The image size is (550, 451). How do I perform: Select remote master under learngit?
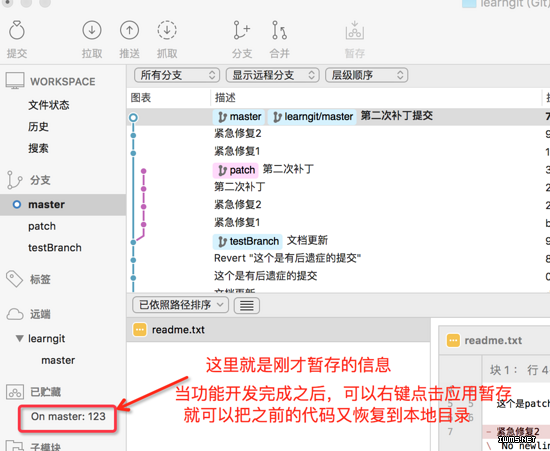click(58, 360)
